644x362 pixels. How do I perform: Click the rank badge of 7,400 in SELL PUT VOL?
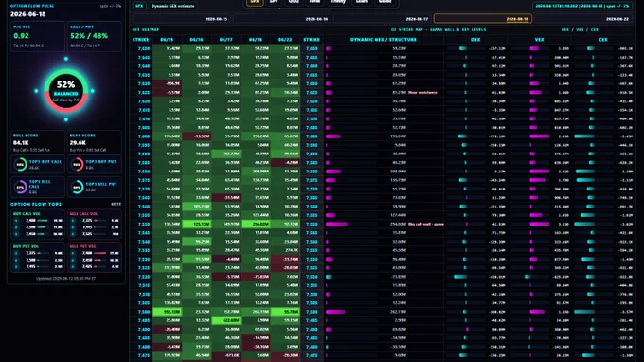[73, 253]
